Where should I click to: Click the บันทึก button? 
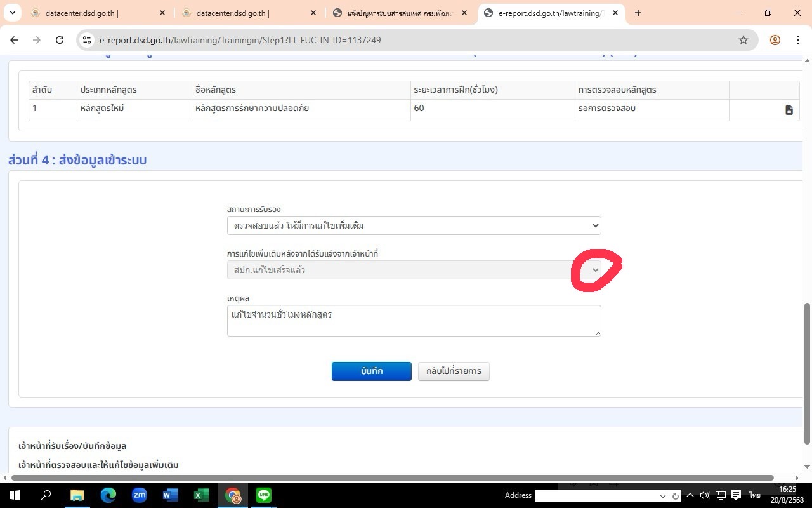pos(371,371)
